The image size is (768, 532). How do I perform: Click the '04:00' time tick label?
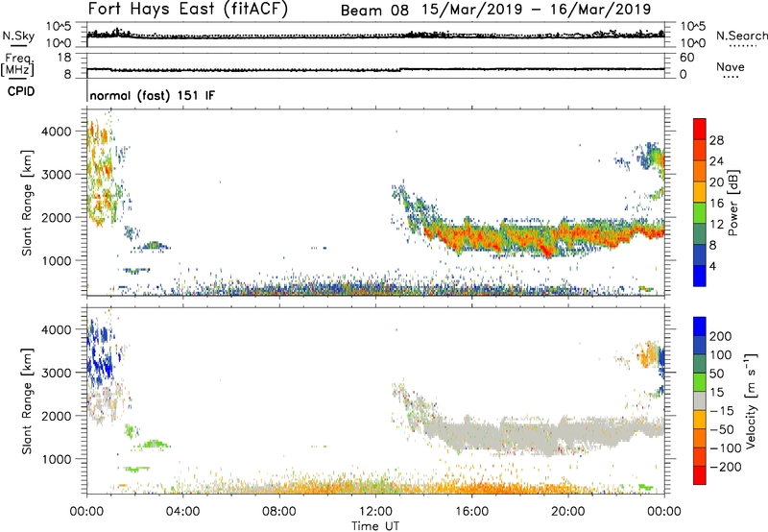[182, 512]
